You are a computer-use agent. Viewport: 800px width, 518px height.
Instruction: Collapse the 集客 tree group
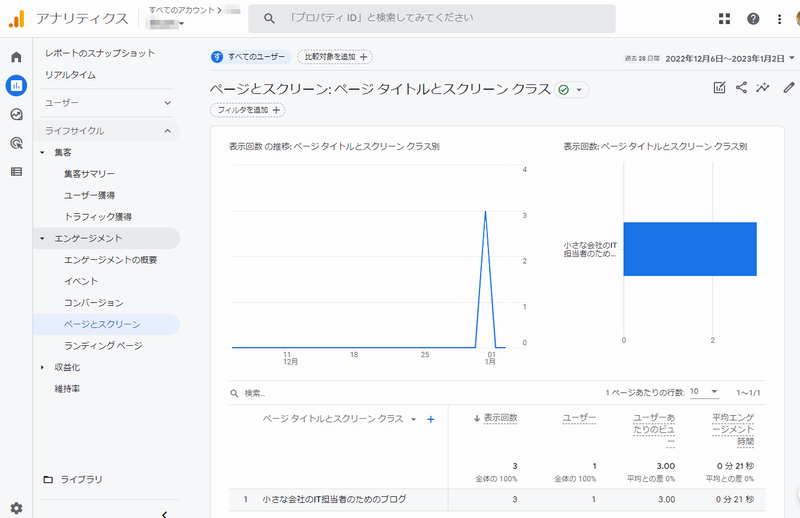tap(42, 152)
